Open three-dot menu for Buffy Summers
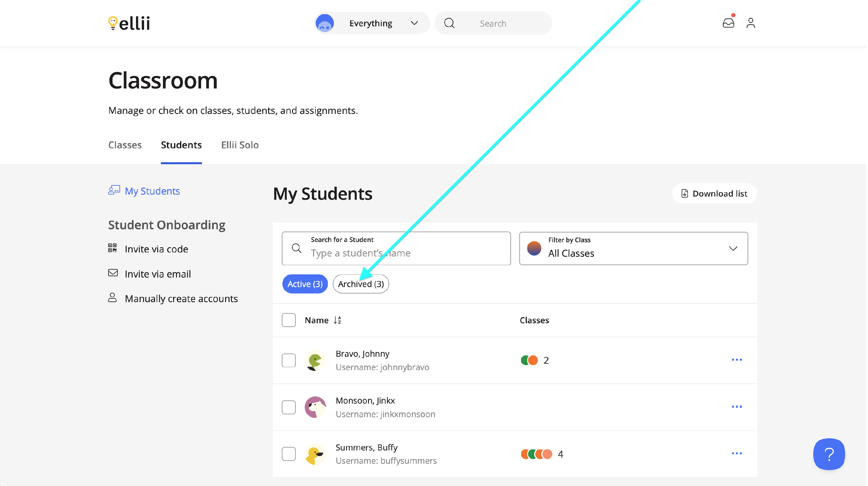Viewport: 868px width, 486px height. pos(737,453)
